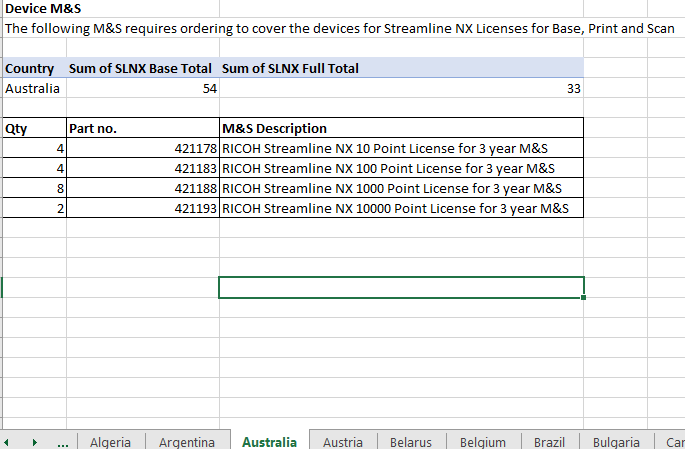
Task: Select the M&S Description header cell
Action: click(401, 128)
